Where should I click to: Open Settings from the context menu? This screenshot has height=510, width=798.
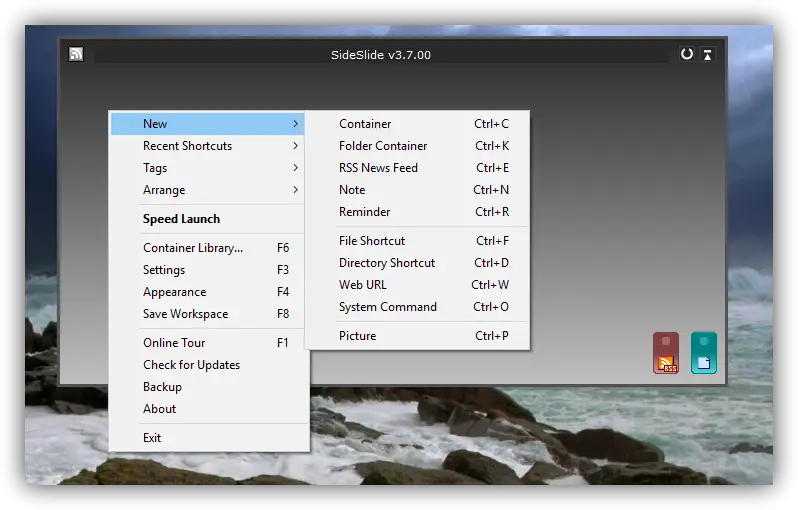(x=208, y=270)
